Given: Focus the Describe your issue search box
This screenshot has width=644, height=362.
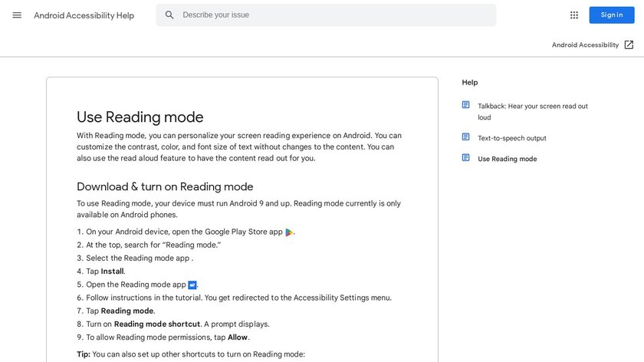Looking at the screenshot, I should 333,15.
